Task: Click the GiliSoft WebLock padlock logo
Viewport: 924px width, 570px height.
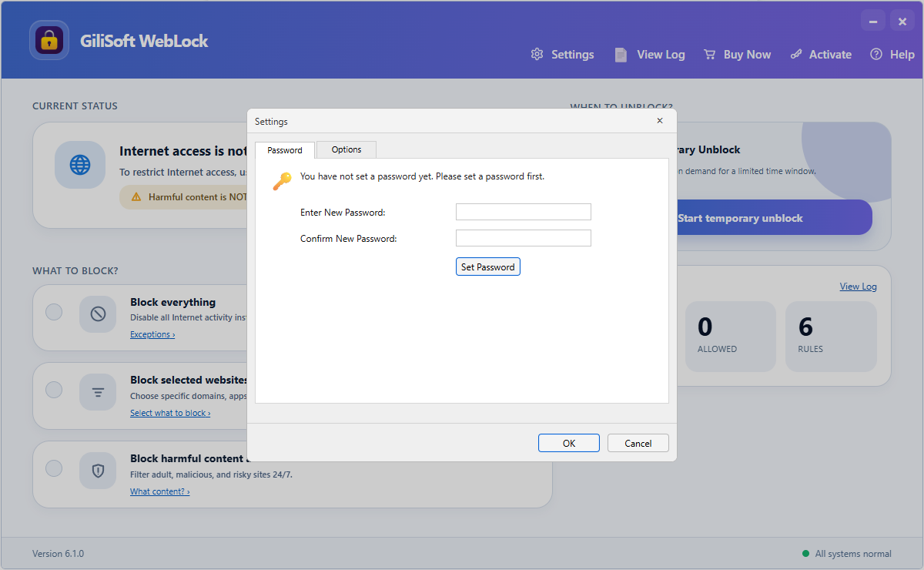Action: coord(50,40)
